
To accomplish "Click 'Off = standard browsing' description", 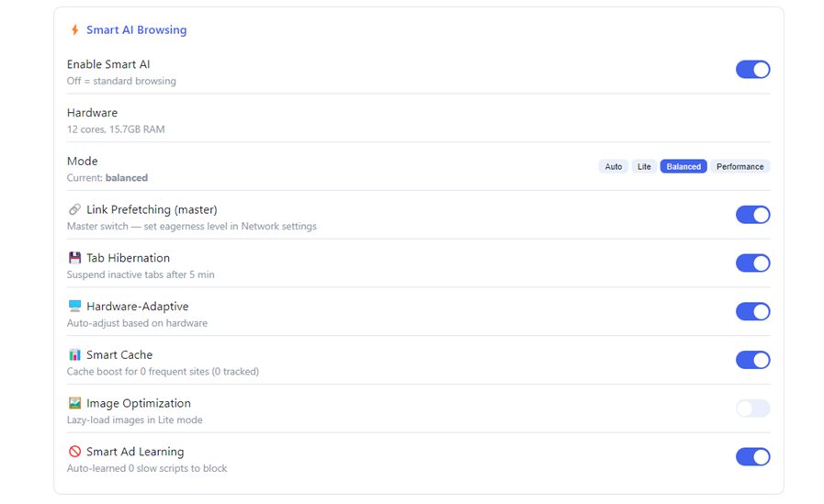I will click(121, 81).
